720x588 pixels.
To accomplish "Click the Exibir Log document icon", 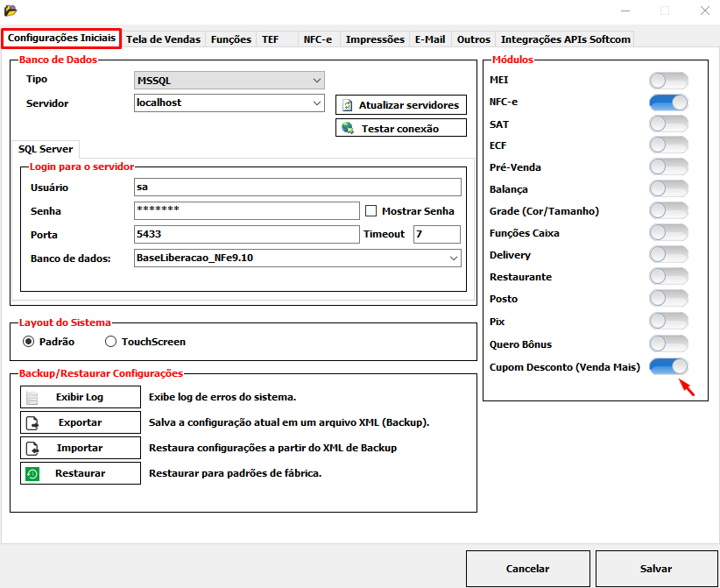I will click(x=32, y=397).
